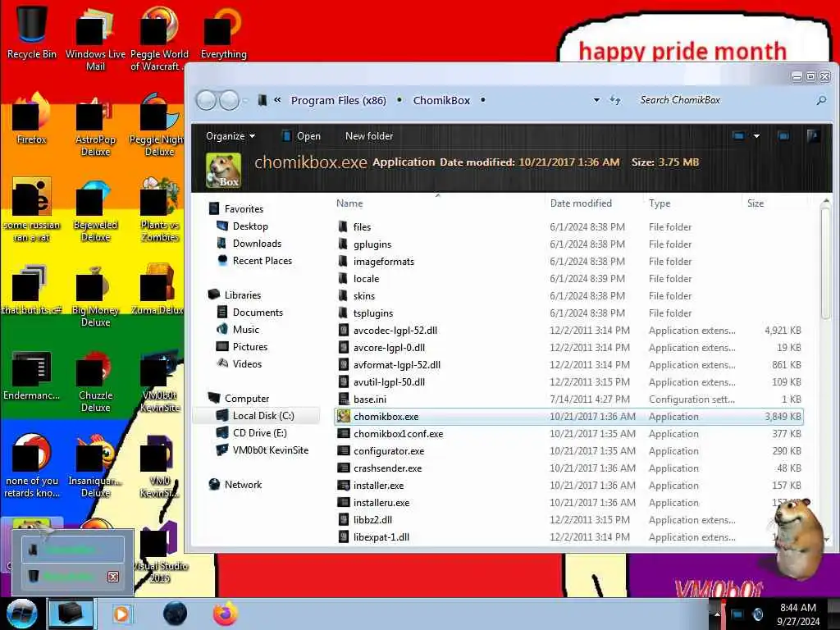This screenshot has height=630, width=840.
Task: Click the Windows Media Player taskbar icon
Action: [121, 614]
